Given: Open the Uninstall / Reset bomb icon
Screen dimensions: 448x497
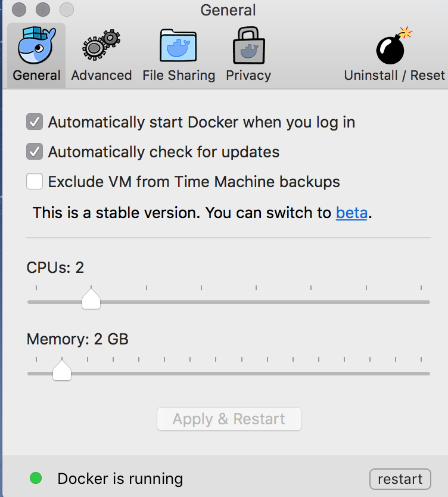Looking at the screenshot, I should tap(394, 45).
